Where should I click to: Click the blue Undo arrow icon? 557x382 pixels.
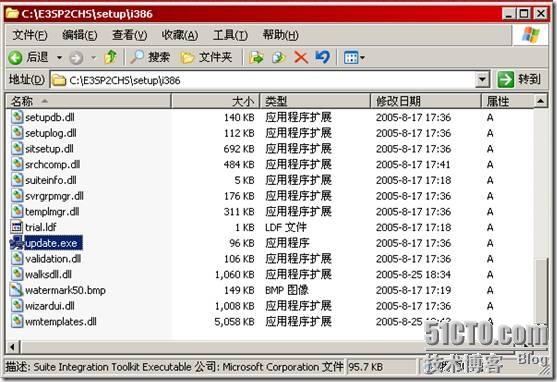pyautogui.click(x=323, y=57)
